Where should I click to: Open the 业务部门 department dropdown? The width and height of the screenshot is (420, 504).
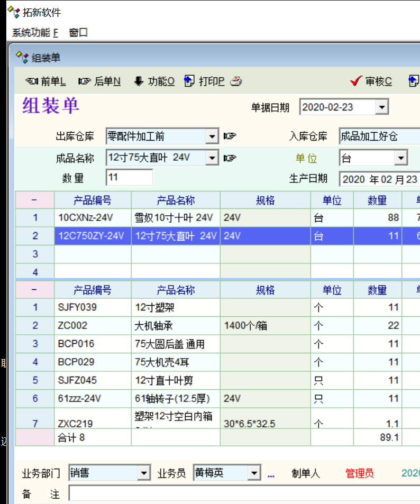144,473
